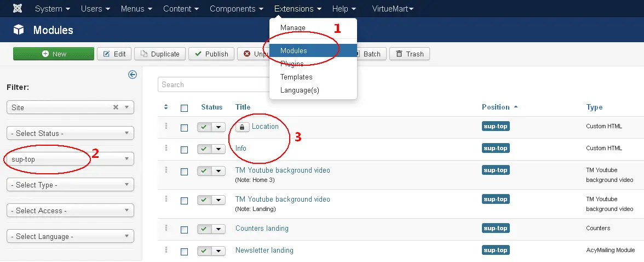Select checkbox for TM Youtube Landing row
644x262 pixels.
[x=185, y=201]
